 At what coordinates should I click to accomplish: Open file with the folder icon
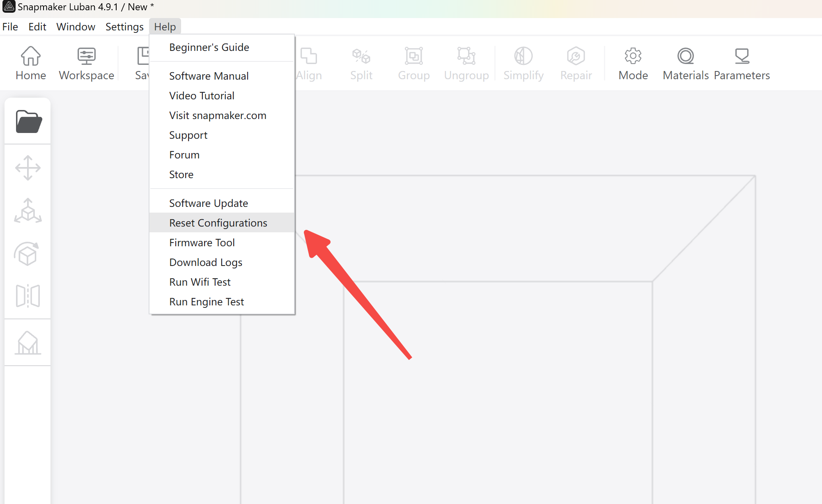pos(28,121)
